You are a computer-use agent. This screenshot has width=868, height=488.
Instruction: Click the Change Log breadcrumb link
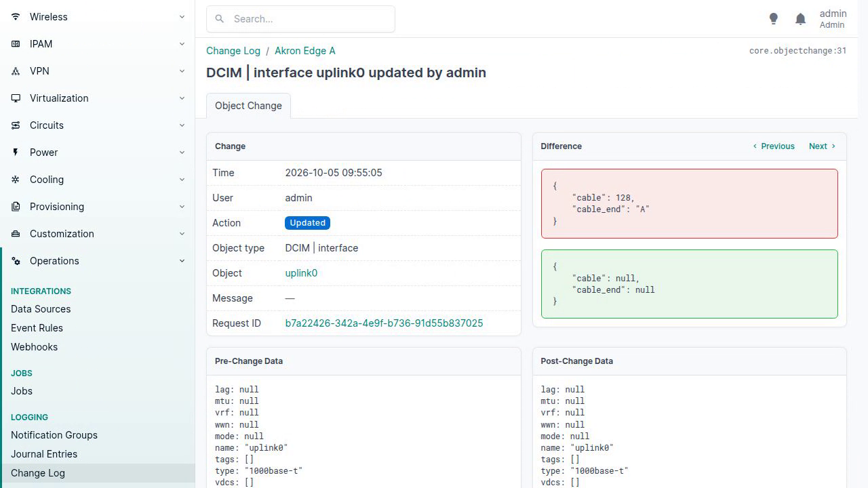tap(233, 51)
